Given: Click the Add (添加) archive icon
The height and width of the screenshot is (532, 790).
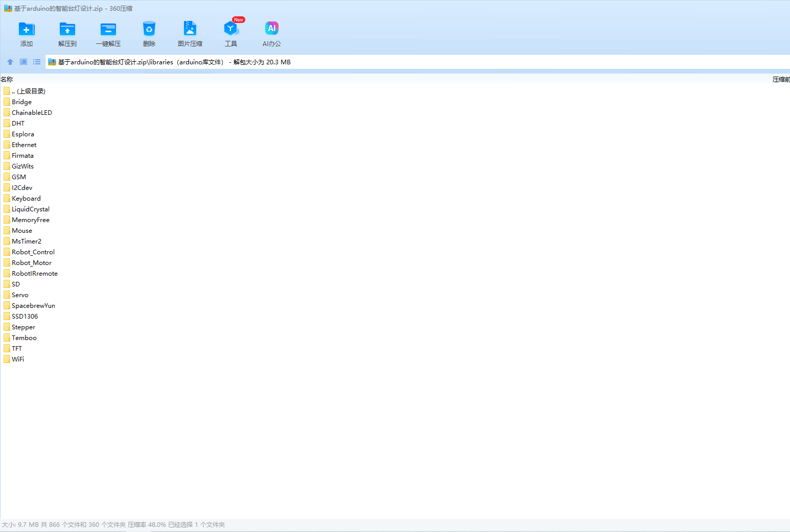Looking at the screenshot, I should click(27, 30).
